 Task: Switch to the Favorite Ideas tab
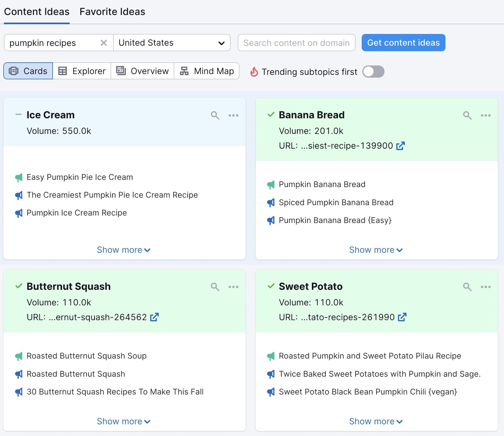[x=112, y=12]
